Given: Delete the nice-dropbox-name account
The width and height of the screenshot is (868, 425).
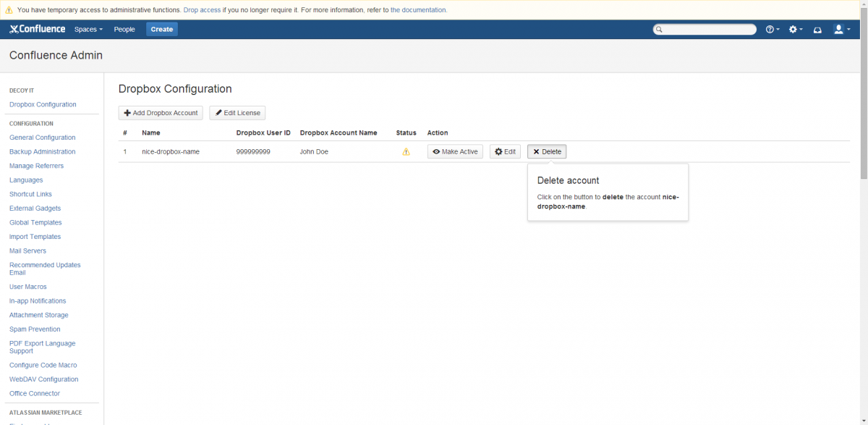Looking at the screenshot, I should [547, 152].
